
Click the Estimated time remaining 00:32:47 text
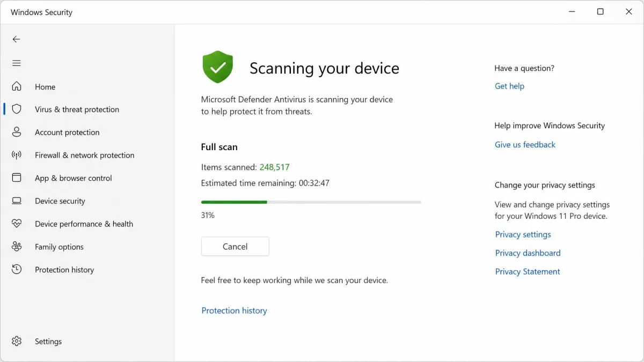click(265, 183)
